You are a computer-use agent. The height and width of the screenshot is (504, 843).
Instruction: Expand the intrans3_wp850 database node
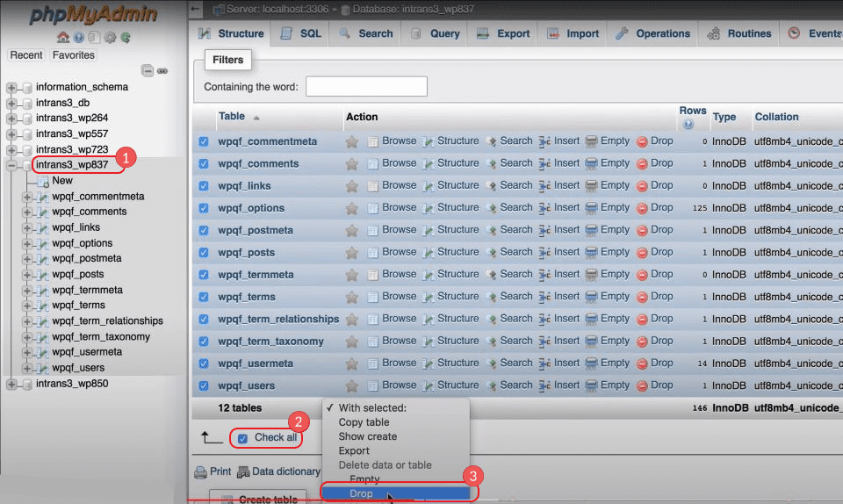point(12,384)
